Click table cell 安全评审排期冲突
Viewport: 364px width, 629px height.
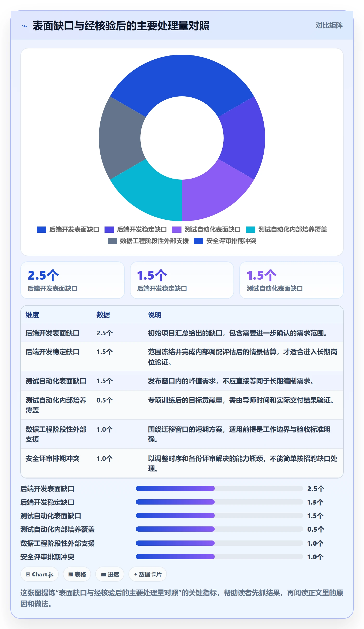53,458
